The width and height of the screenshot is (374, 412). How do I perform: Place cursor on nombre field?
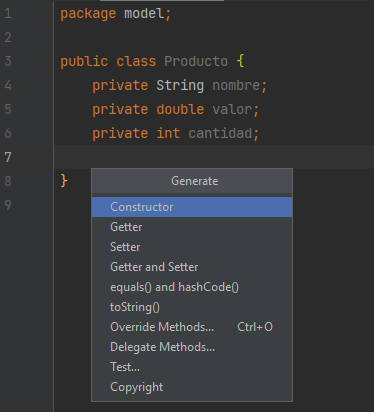[236, 86]
